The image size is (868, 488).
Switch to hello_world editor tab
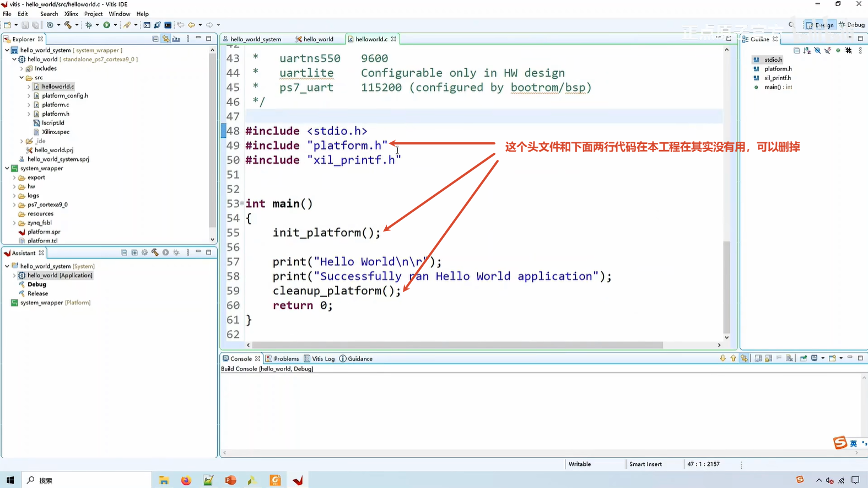314,39
